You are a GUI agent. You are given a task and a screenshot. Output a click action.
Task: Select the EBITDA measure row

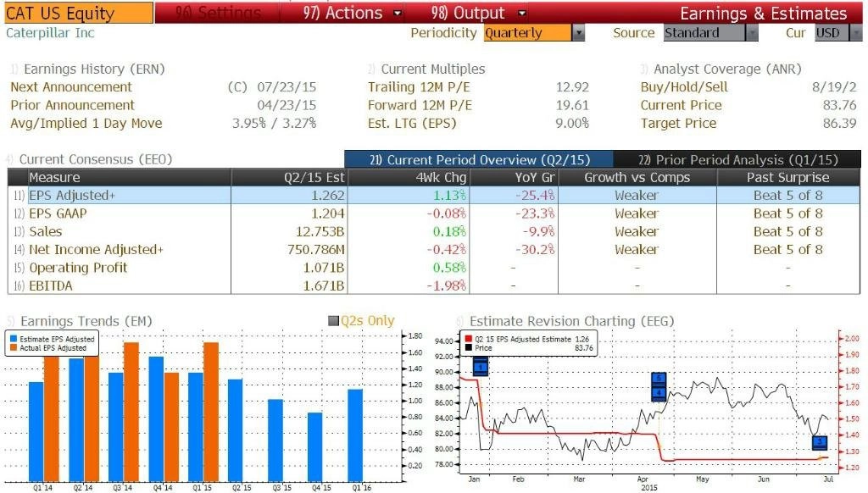click(x=434, y=285)
